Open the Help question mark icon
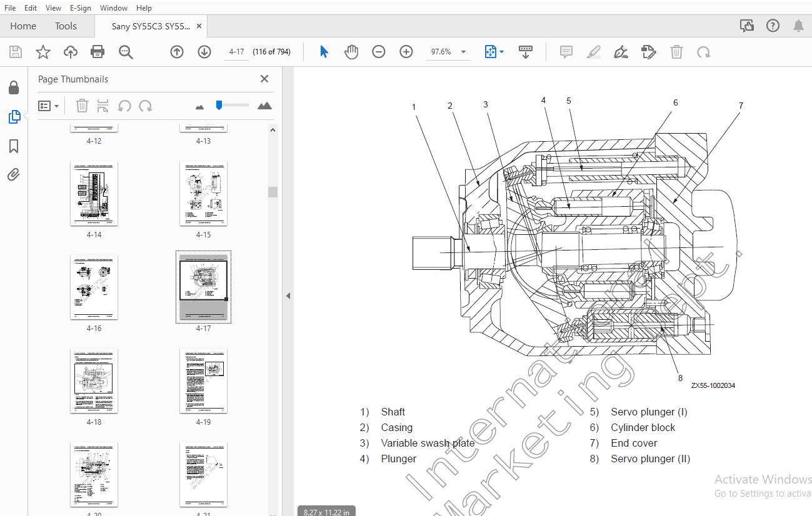The image size is (812, 516). click(773, 26)
